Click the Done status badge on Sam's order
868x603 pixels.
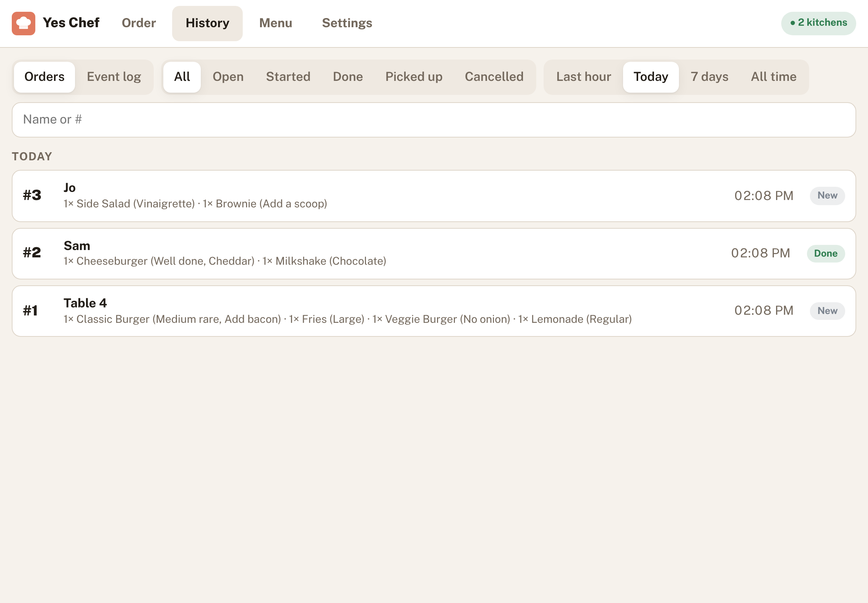[x=826, y=253]
